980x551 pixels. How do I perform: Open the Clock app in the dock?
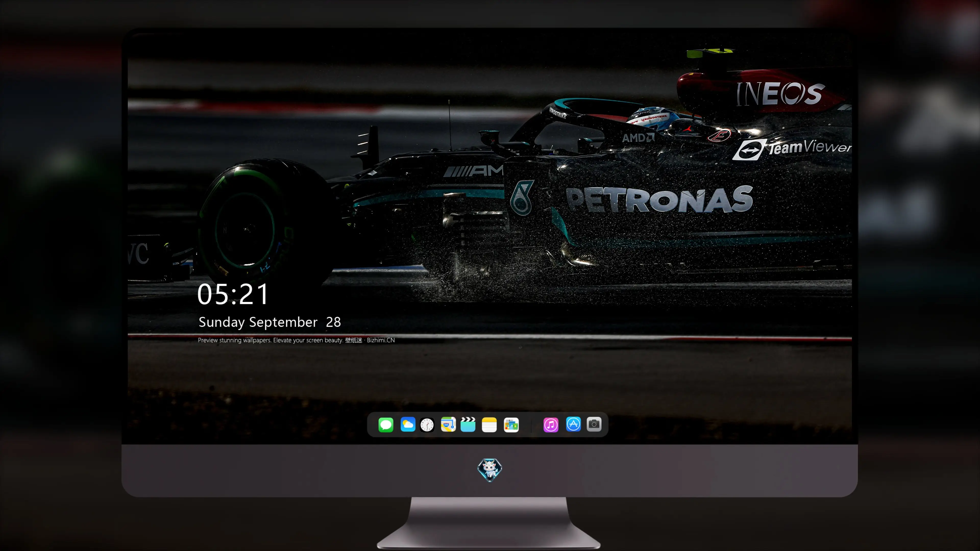[427, 425]
